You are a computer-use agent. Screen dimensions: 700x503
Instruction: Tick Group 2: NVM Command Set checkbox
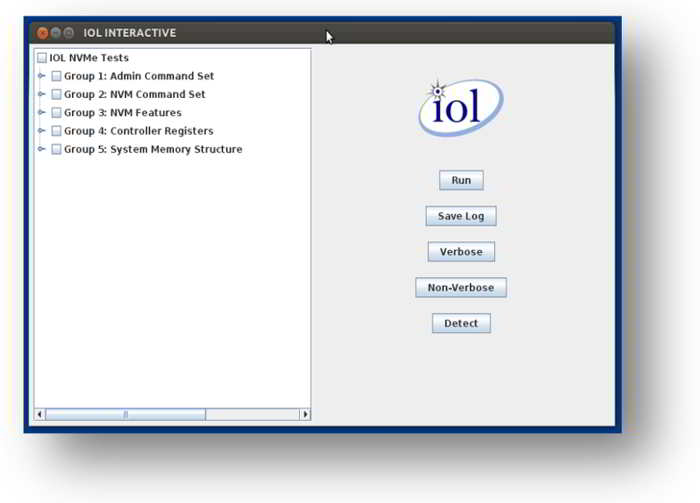(x=56, y=94)
